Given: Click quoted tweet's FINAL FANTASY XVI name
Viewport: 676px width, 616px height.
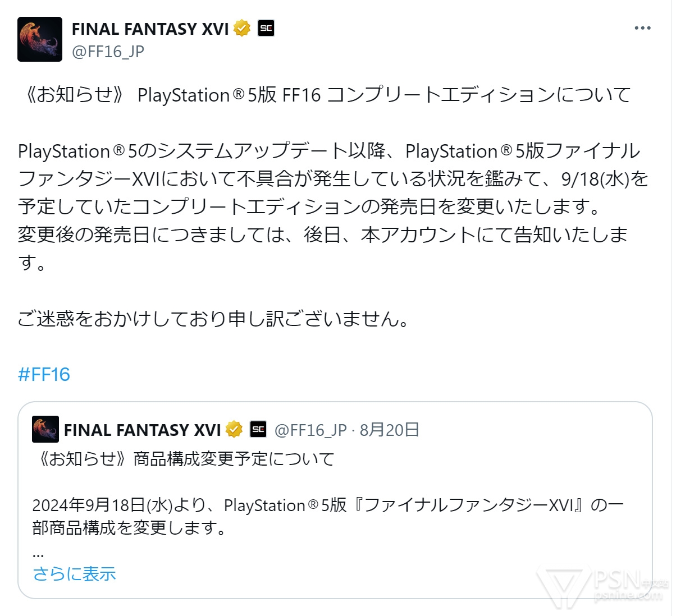Looking at the screenshot, I should (x=143, y=430).
